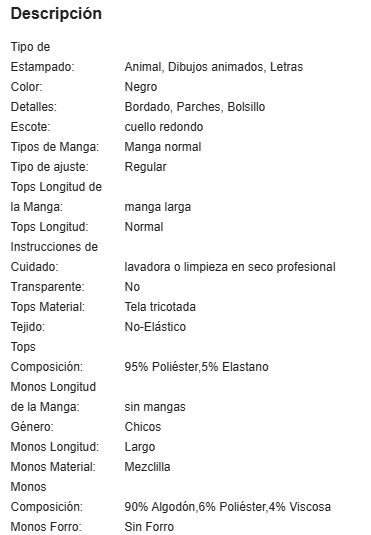Click the 'Sin Forro' lining value
This screenshot has width=371, height=535.
coord(149,527)
